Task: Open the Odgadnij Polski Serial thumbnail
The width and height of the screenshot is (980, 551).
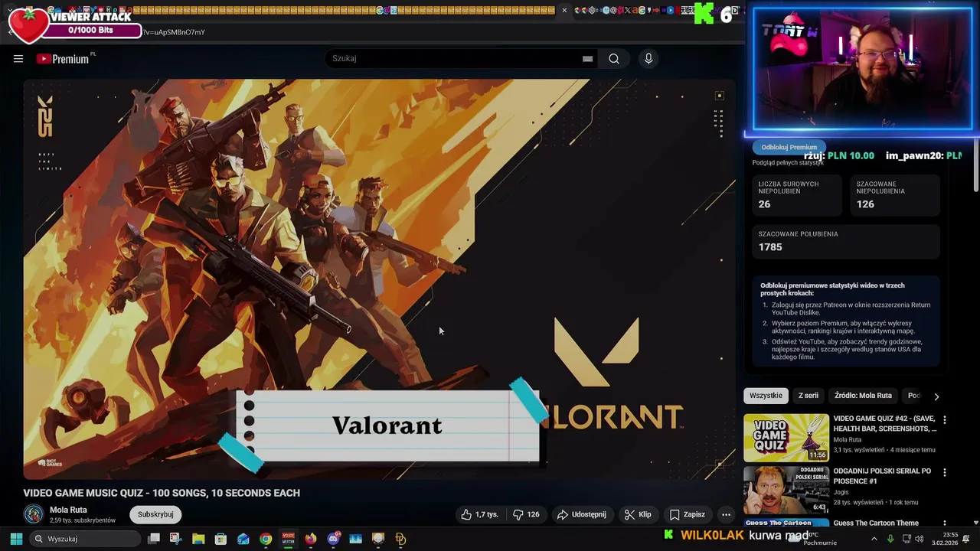Action: (x=786, y=491)
